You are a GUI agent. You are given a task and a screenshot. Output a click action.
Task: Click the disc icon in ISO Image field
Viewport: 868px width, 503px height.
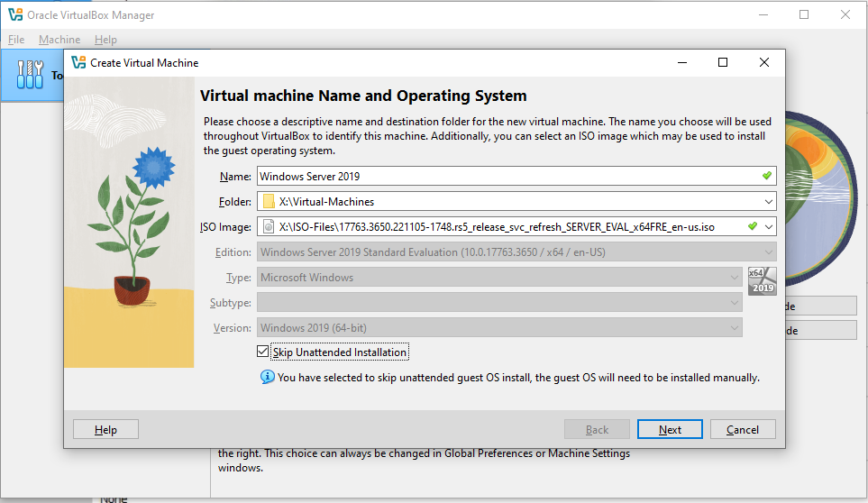269,227
